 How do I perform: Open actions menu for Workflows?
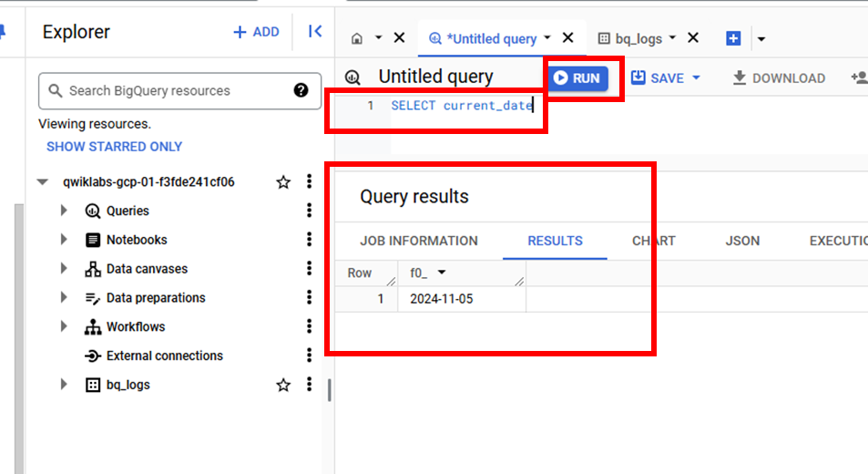click(309, 325)
